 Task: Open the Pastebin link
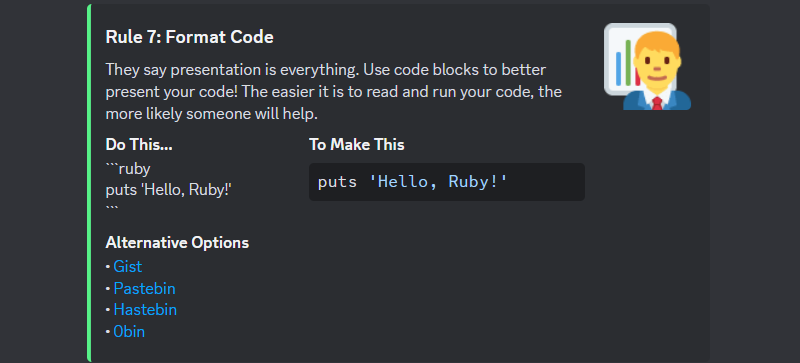pos(144,288)
